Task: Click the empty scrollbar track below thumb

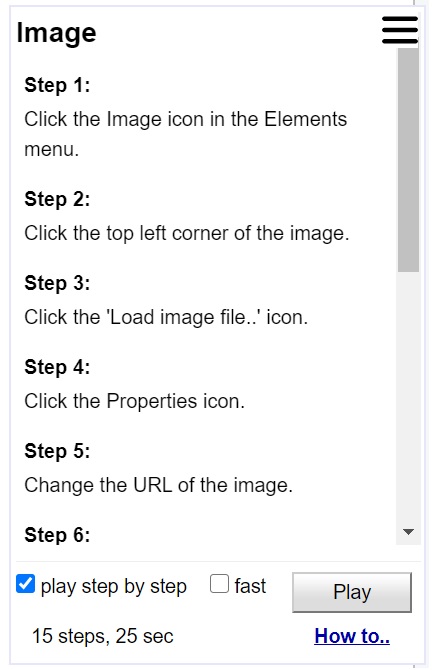Action: tap(408, 395)
